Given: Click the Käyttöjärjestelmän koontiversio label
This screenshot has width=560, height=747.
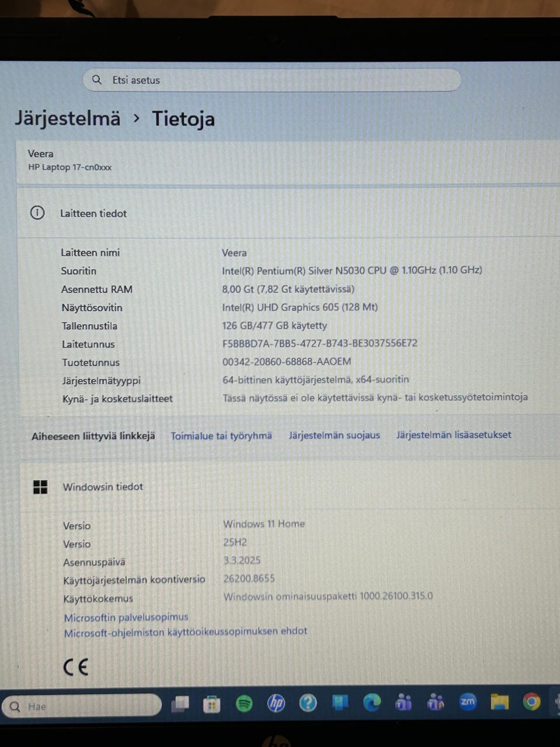Looking at the screenshot, I should coord(134,580).
